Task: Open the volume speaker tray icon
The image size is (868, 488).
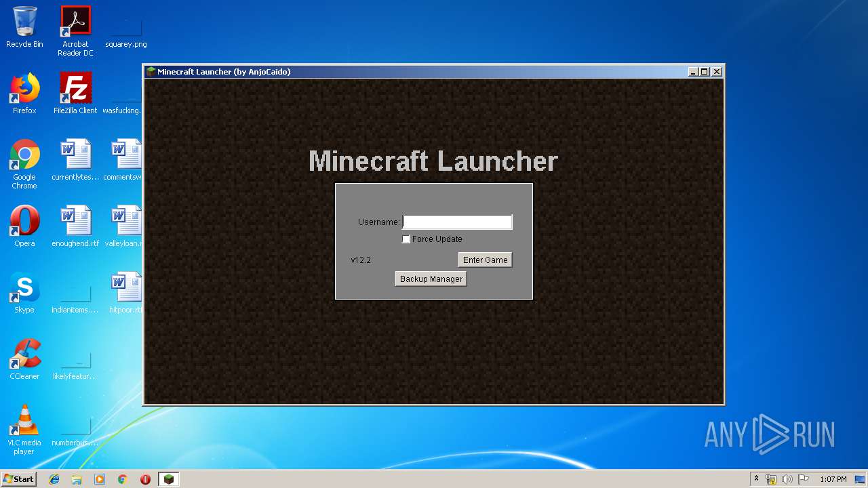Action: [x=787, y=479]
